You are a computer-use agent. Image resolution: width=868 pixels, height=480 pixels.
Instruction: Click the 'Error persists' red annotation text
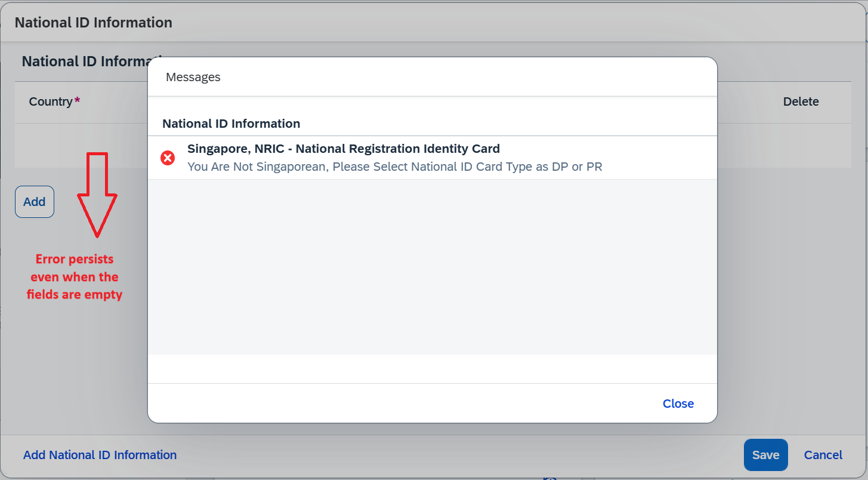tap(75, 277)
